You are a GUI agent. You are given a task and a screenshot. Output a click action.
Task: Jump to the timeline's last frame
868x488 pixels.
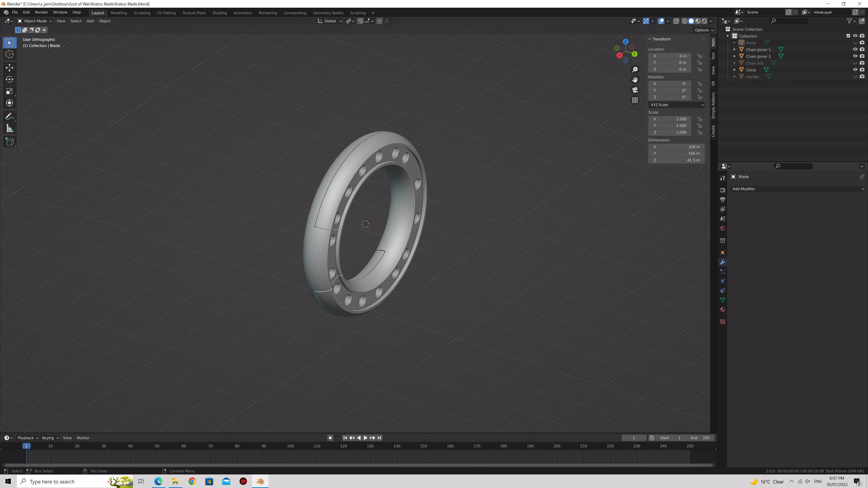pyautogui.click(x=380, y=438)
